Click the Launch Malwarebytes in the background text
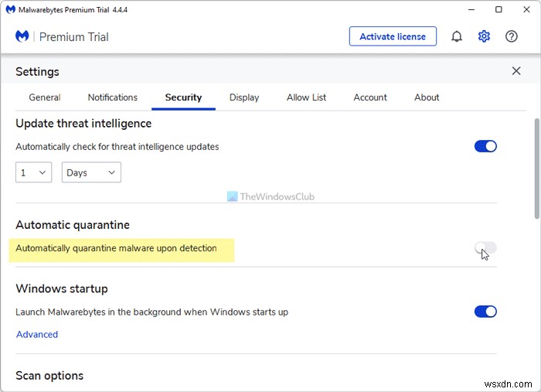The width and height of the screenshot is (541, 392). 151,312
